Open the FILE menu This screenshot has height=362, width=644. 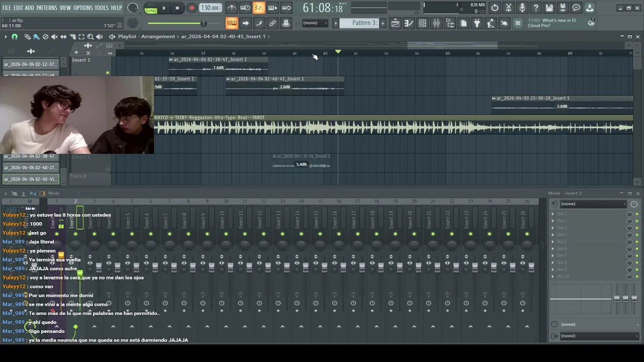(7, 8)
